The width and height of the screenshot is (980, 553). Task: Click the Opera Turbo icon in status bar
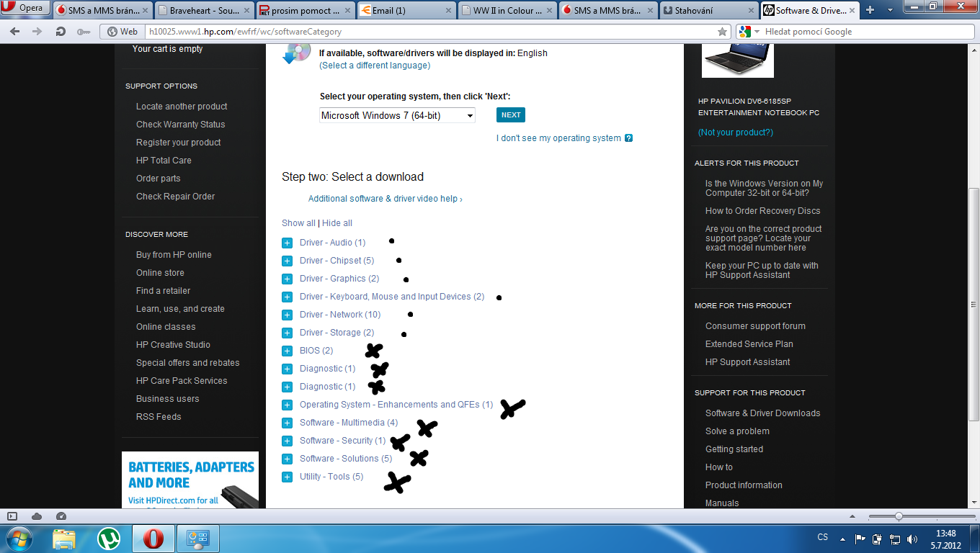pyautogui.click(x=61, y=516)
